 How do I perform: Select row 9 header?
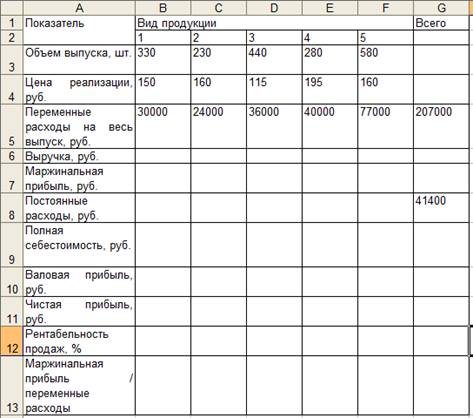click(12, 245)
